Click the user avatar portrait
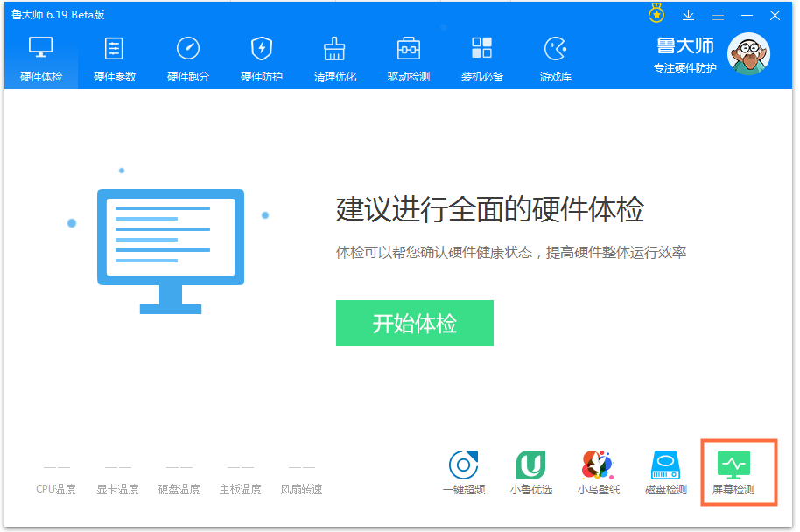This screenshot has width=800, height=532. pyautogui.click(x=748, y=54)
